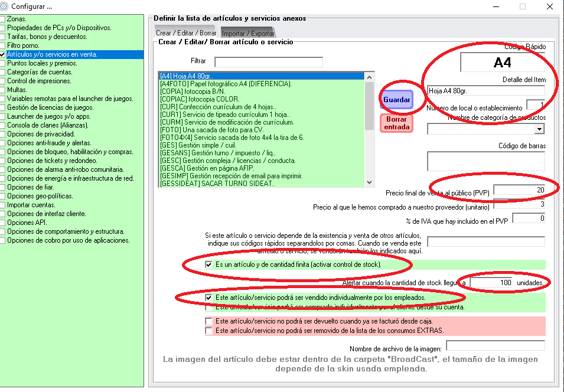Click the Borrar entrada button
Image resolution: width=564 pixels, height=392 pixels.
(396, 123)
